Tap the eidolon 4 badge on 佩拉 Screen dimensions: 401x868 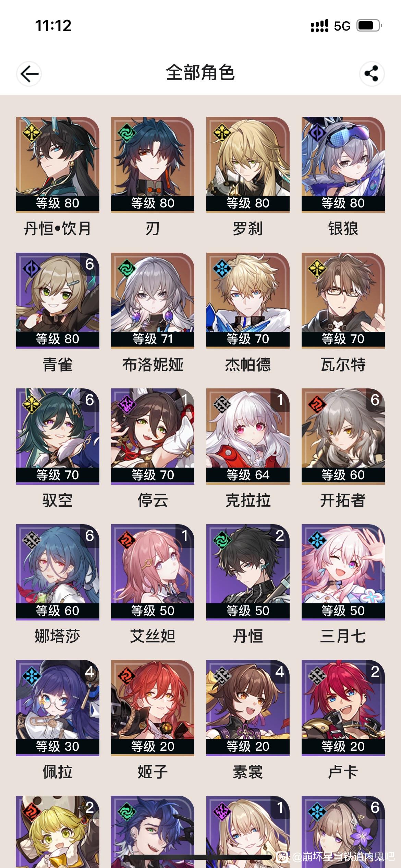[x=89, y=672]
